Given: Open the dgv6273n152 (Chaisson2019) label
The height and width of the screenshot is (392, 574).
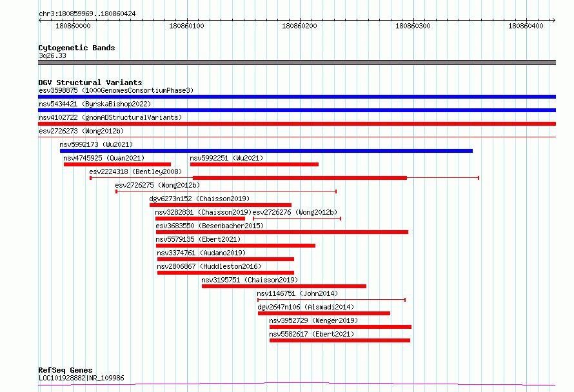Looking at the screenshot, I should click(x=199, y=199).
